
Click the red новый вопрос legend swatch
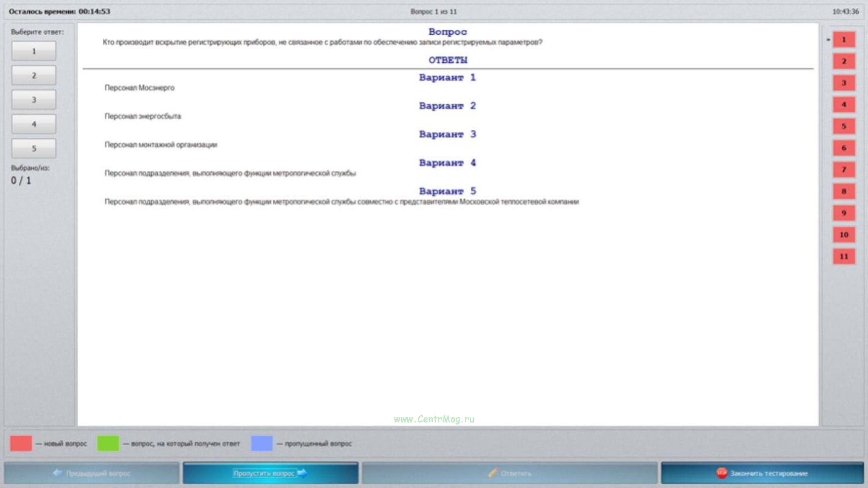(21, 443)
